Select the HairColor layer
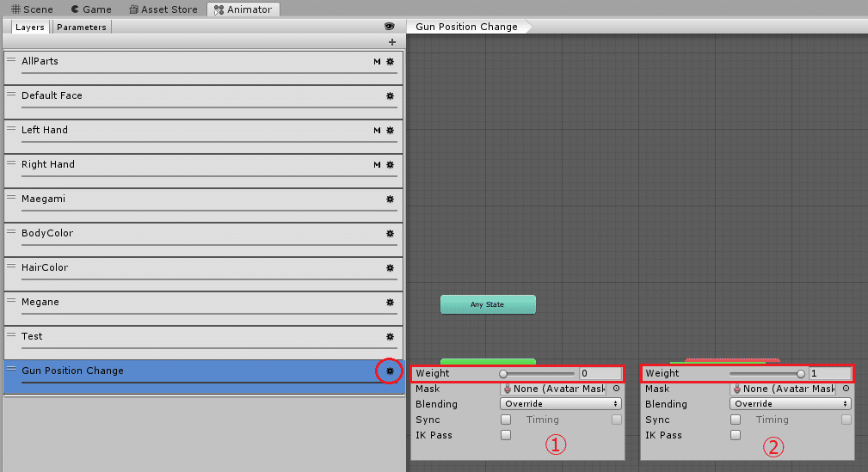Viewport: 868px width, 472px height. pos(203,273)
